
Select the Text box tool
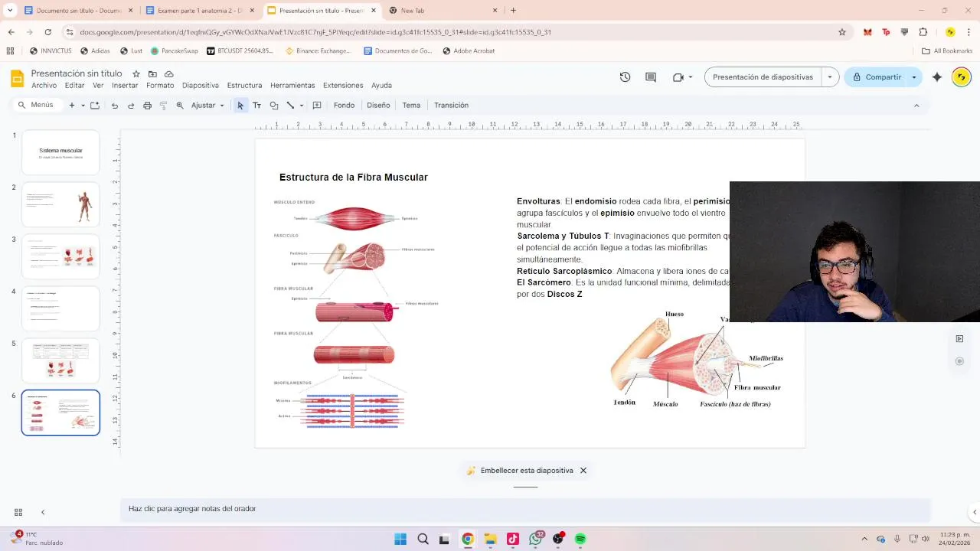point(257,106)
